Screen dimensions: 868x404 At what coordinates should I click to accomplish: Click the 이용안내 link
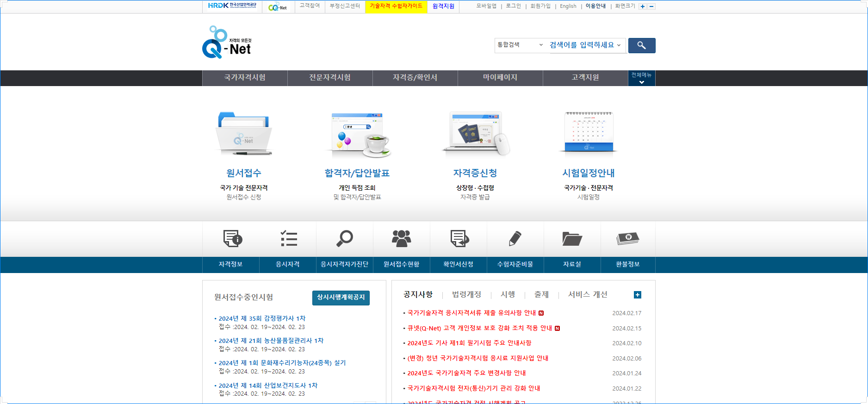[x=595, y=6]
